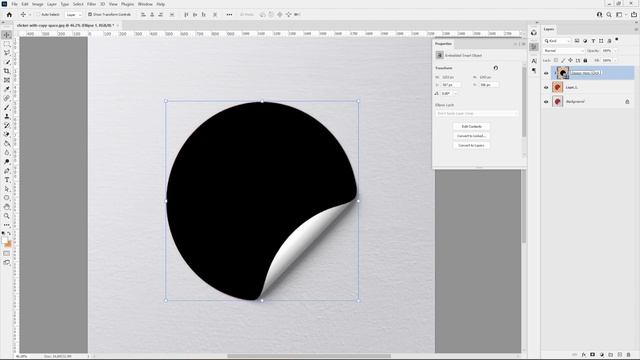The width and height of the screenshot is (640, 360).
Task: Open the File menu
Action: coord(14,4)
